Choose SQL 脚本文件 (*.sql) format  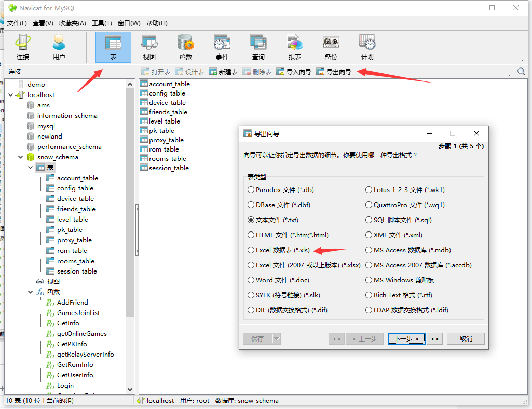(399, 220)
